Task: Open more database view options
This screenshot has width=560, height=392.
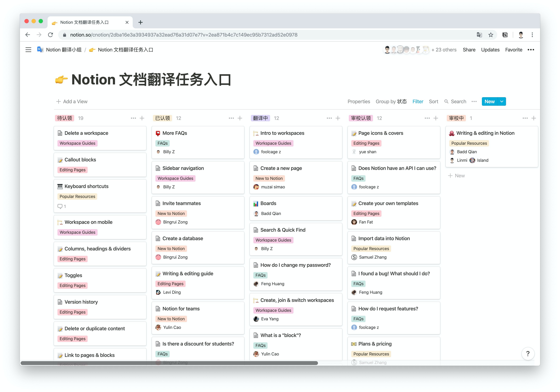Action: coord(474,101)
